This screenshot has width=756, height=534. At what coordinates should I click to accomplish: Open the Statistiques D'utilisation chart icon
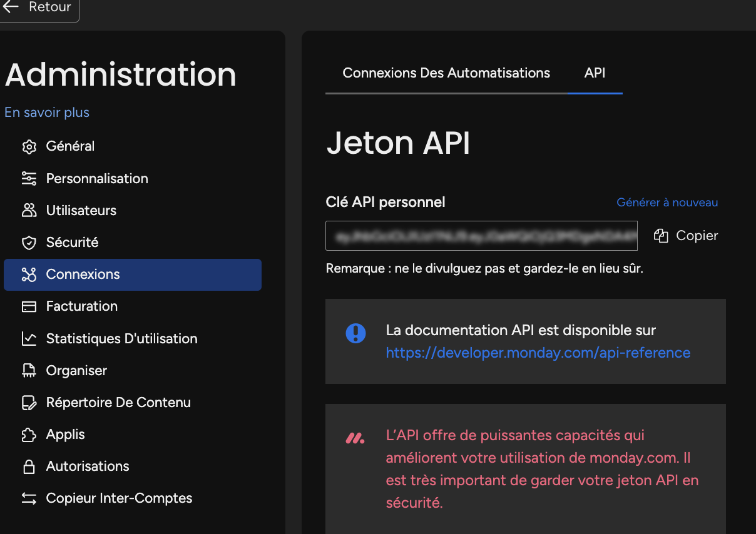[x=29, y=339]
